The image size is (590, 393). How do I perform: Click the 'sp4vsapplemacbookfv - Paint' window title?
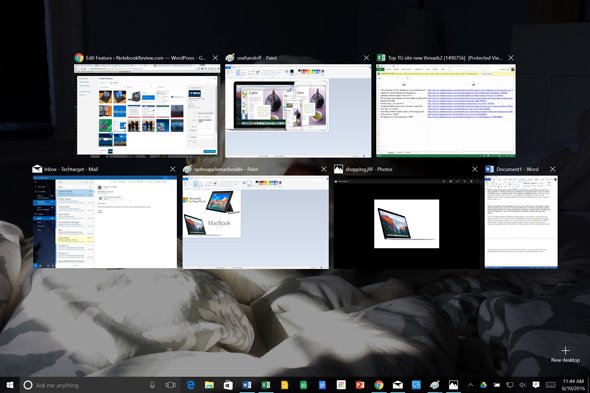226,169
